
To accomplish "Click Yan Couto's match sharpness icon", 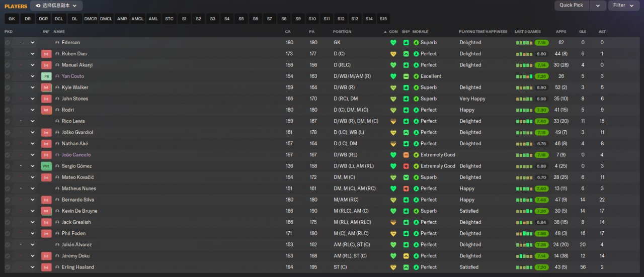I will (406, 76).
